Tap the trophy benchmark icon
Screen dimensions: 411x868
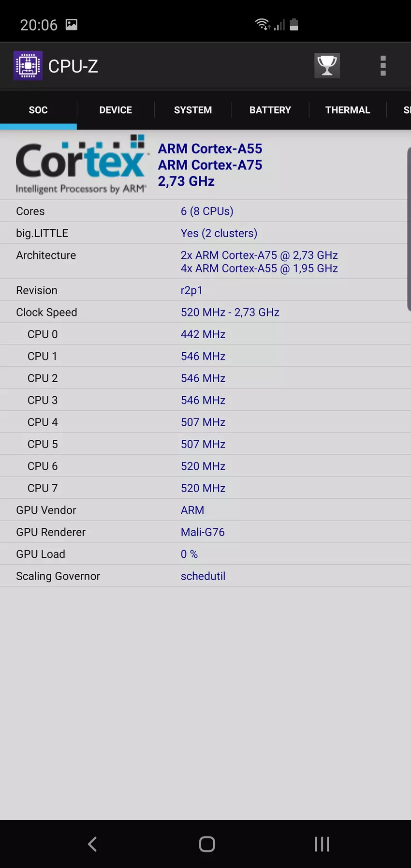click(327, 65)
